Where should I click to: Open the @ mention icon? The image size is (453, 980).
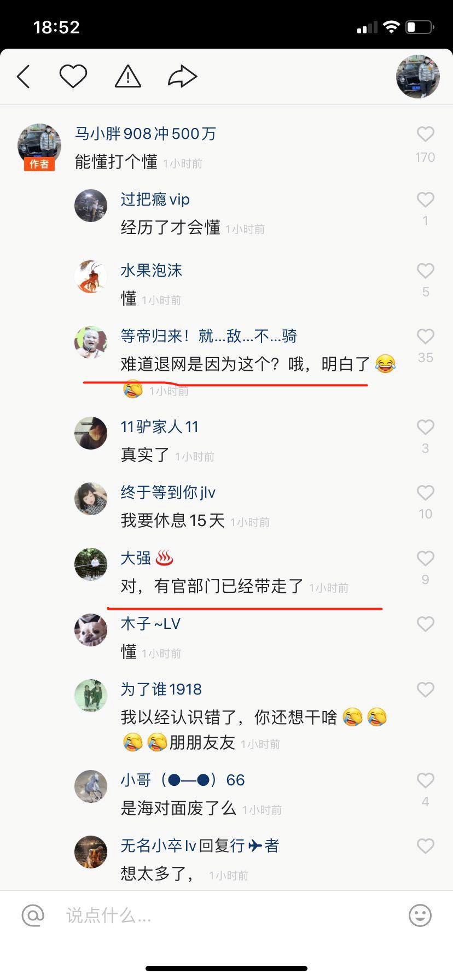(x=33, y=915)
